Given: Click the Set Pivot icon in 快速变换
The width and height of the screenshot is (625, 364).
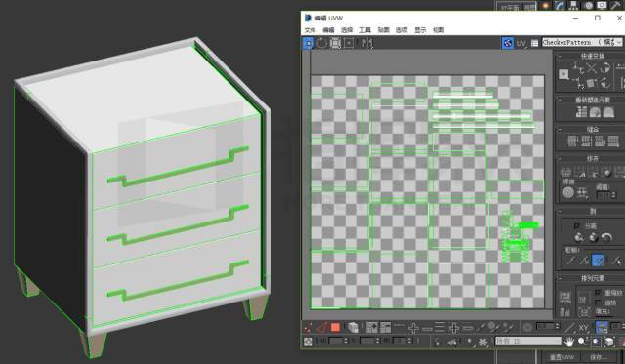Looking at the screenshot, I should click(x=563, y=74).
